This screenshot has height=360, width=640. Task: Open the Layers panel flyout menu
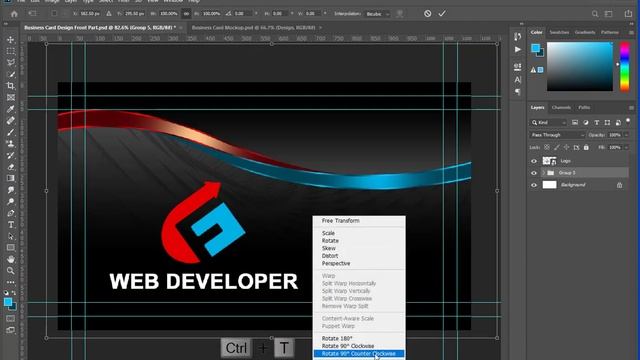coord(631,108)
